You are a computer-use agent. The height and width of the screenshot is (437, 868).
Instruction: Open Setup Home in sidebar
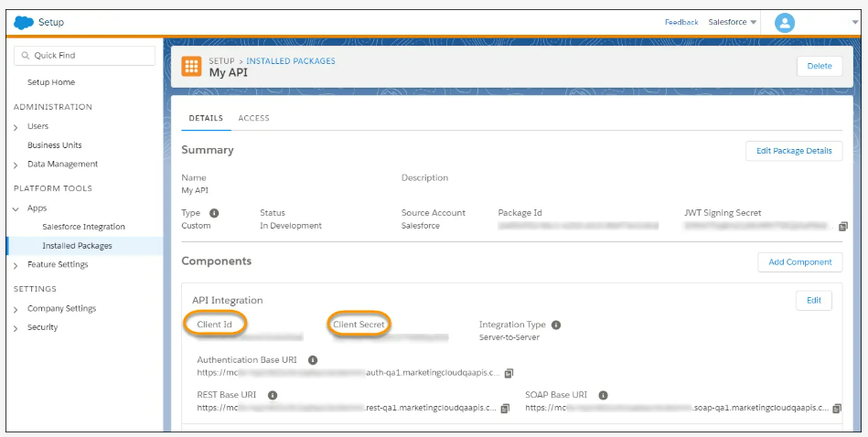click(x=51, y=82)
